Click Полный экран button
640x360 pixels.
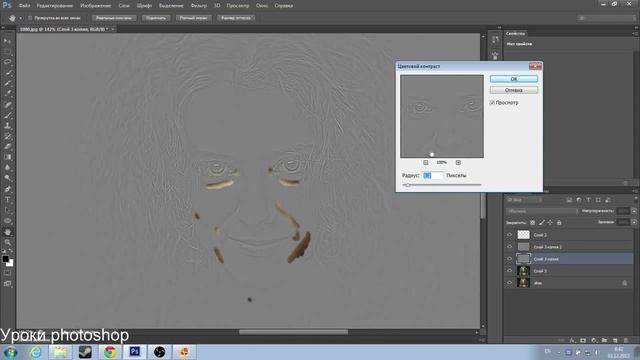tap(193, 18)
